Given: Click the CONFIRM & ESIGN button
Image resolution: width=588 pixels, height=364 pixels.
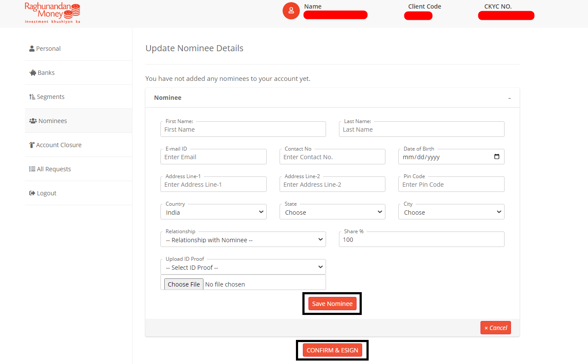Looking at the screenshot, I should [332, 350].
